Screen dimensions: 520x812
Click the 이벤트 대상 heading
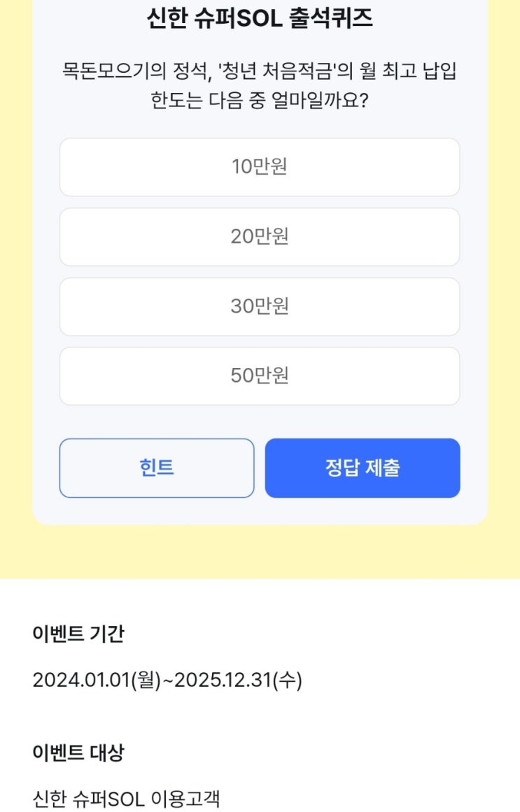tap(78, 753)
